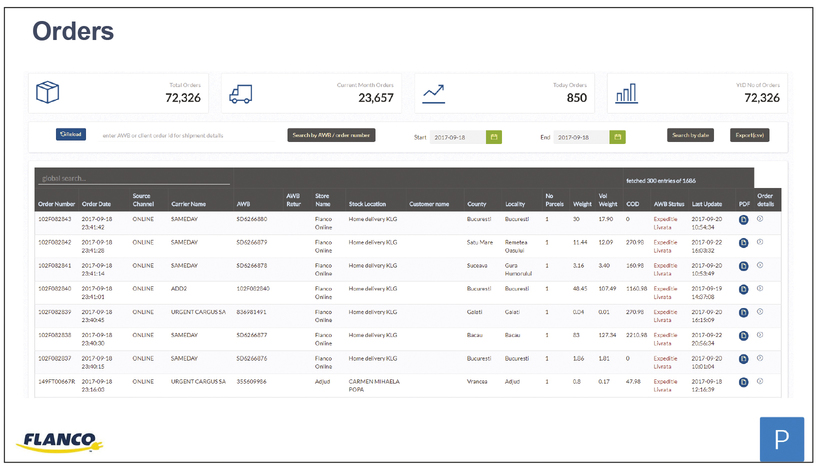
Task: Click the Today Orders trend chart icon
Action: coord(434,93)
